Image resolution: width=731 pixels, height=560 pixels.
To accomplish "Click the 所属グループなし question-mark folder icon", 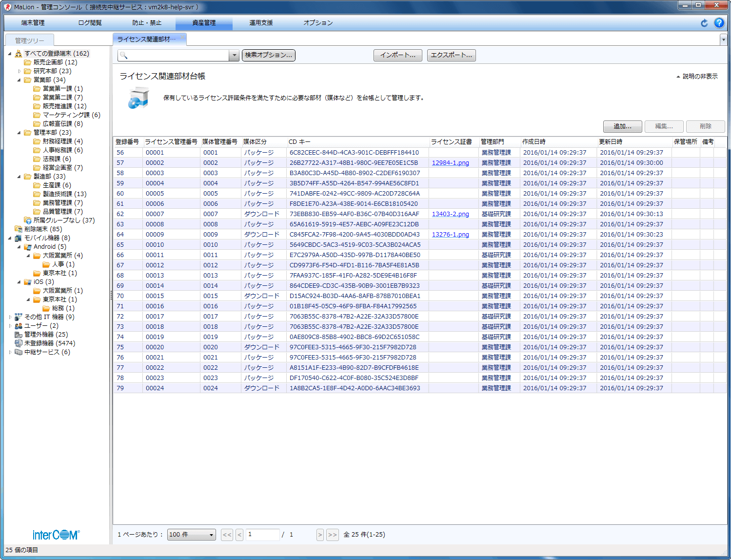I will pyautogui.click(x=28, y=220).
